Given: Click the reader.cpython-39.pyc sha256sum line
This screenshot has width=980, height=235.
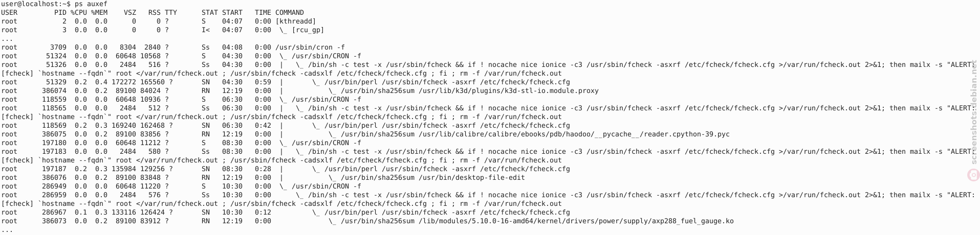Looking at the screenshot, I should [x=529, y=134].
